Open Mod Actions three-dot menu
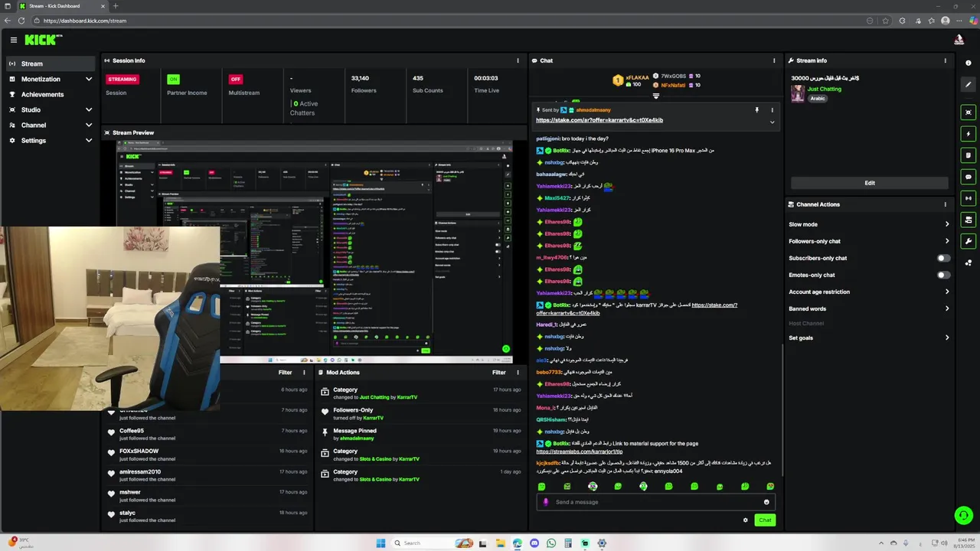 coord(518,373)
